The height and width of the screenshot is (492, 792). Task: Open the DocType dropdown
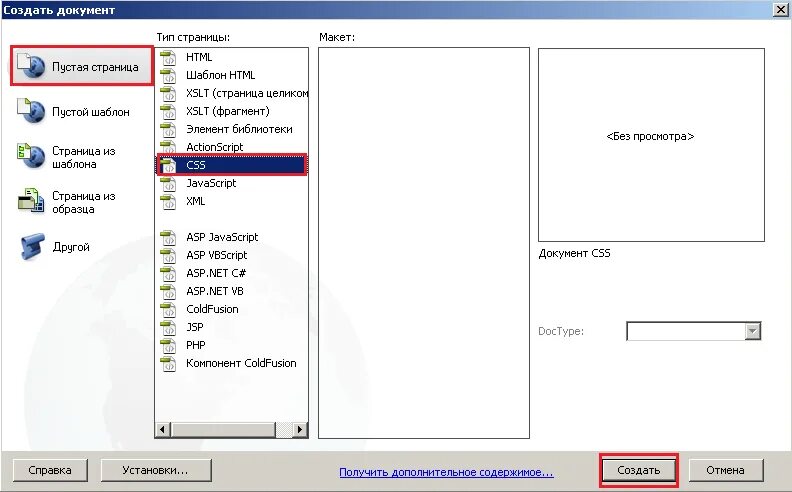click(753, 331)
